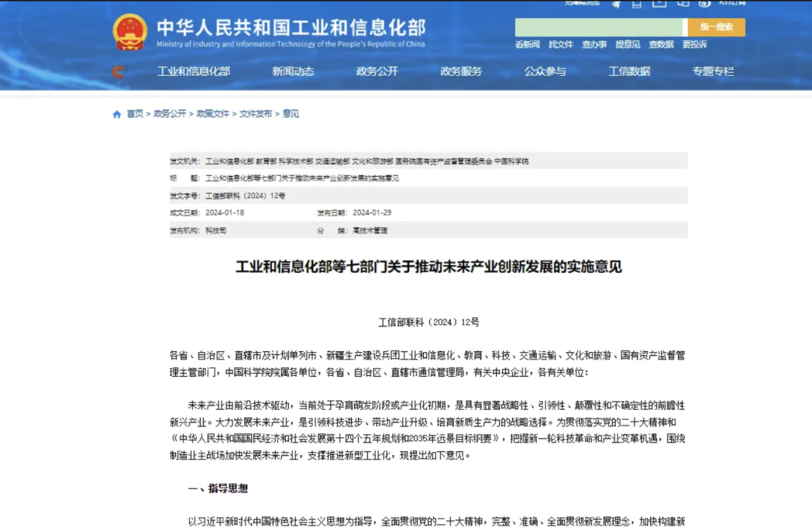This screenshot has height=531, width=812.
Task: Open 公众参与 navigation item
Action: 545,71
